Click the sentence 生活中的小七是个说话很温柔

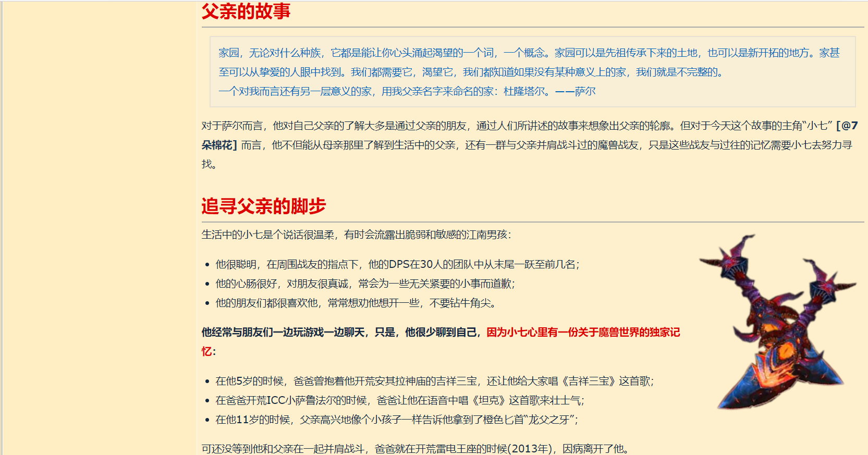click(x=357, y=235)
